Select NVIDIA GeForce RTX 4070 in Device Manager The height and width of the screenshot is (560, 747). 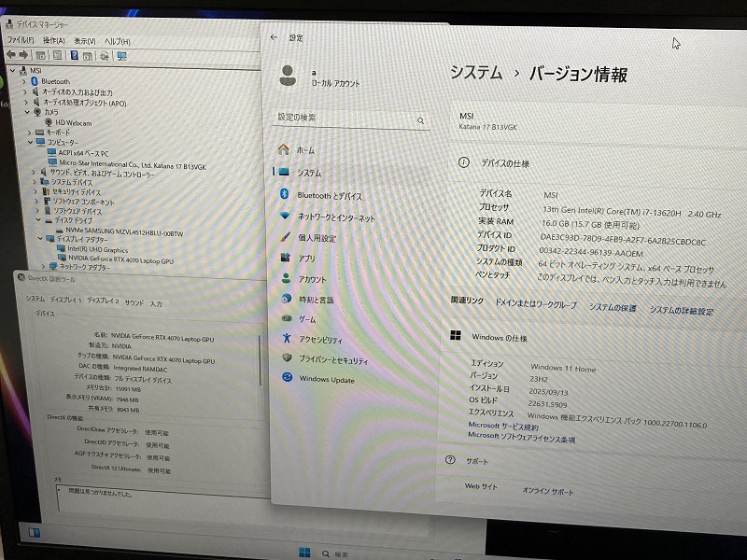[121, 259]
